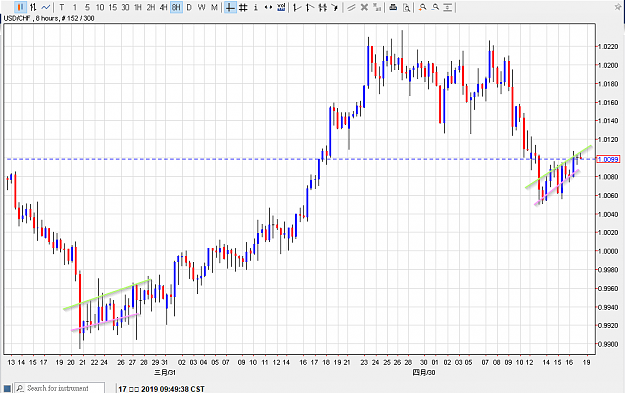This screenshot has width=625, height=393.
Task: Select the daily (D) timeframe
Action: point(189,7)
